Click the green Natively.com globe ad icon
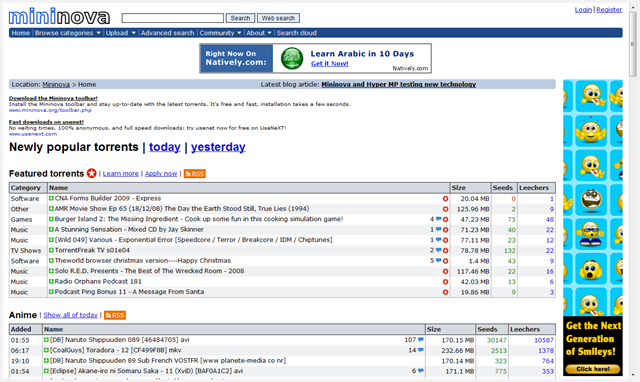The height and width of the screenshot is (382, 640). pos(292,58)
